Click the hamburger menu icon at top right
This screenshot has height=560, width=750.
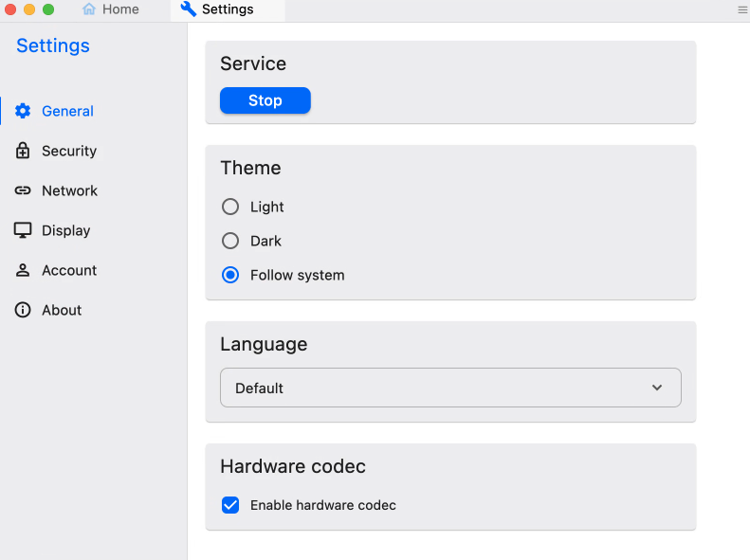tap(742, 9)
